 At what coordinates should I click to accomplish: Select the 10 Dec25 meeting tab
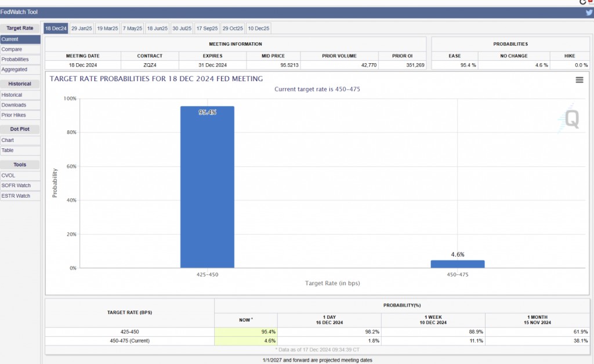point(258,28)
